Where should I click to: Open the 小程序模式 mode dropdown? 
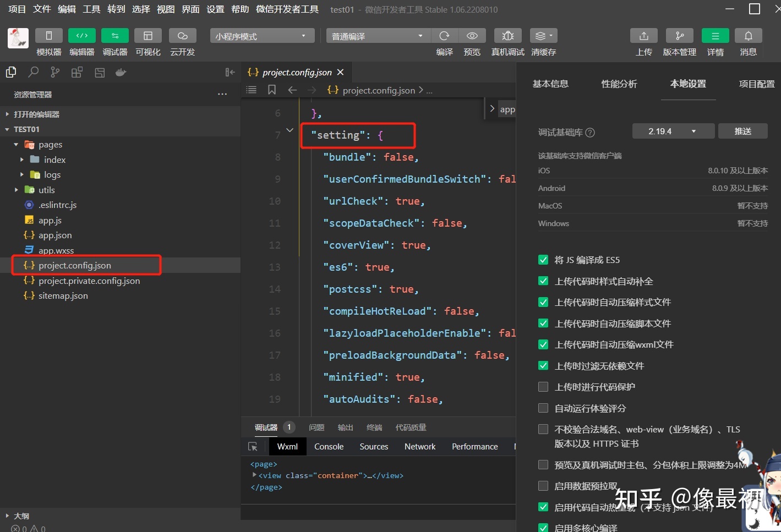click(x=262, y=36)
